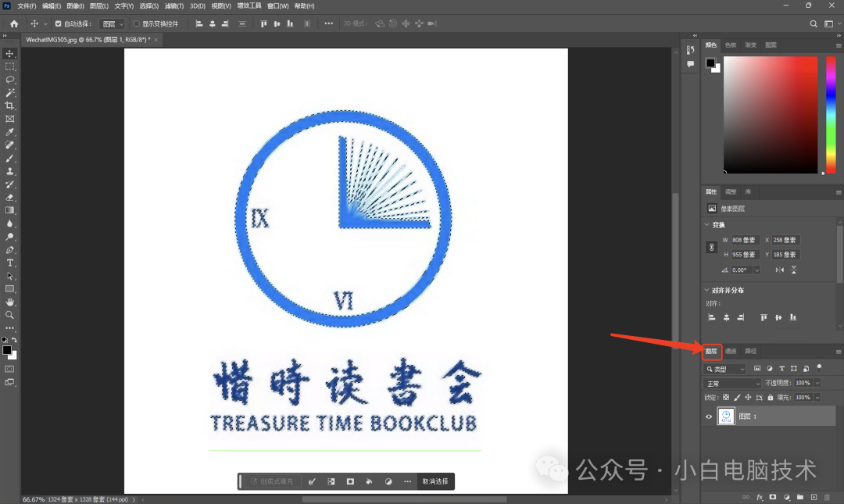
Task: Select the History Brush tool
Action: pos(9,184)
